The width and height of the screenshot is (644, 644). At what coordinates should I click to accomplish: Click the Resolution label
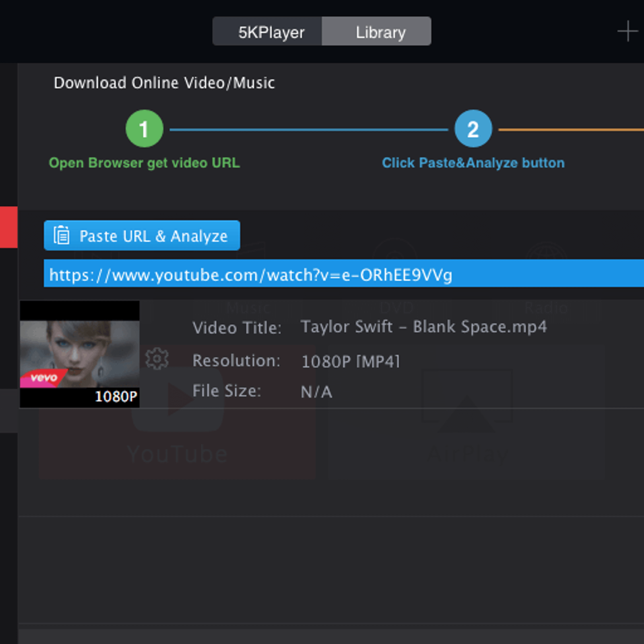pyautogui.click(x=236, y=361)
